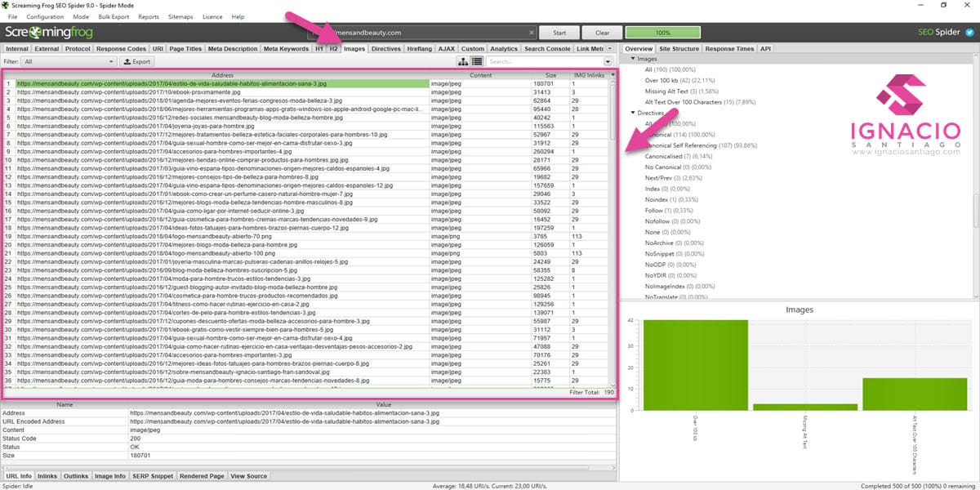Open the Licence menu
980x490 pixels.
(x=213, y=16)
